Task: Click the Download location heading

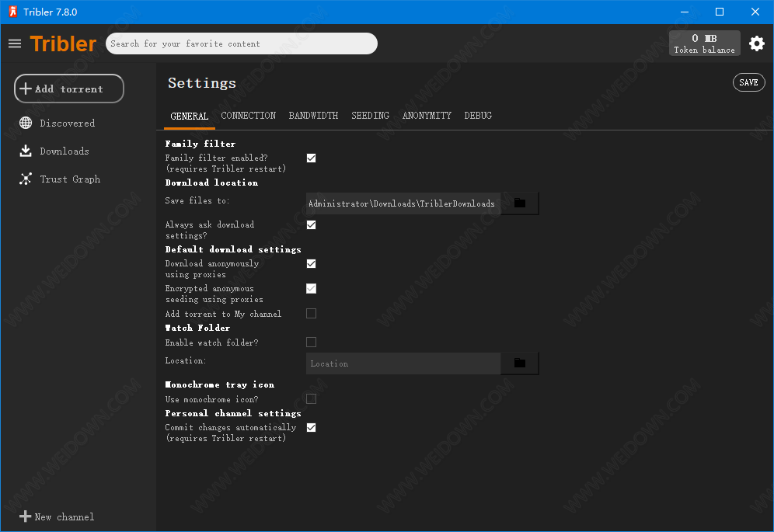Action: [211, 183]
